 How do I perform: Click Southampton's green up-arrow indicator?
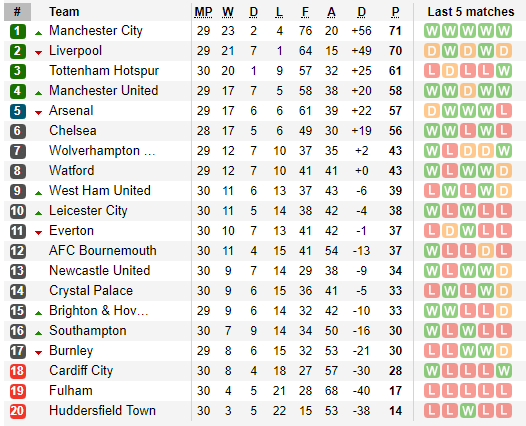click(39, 333)
